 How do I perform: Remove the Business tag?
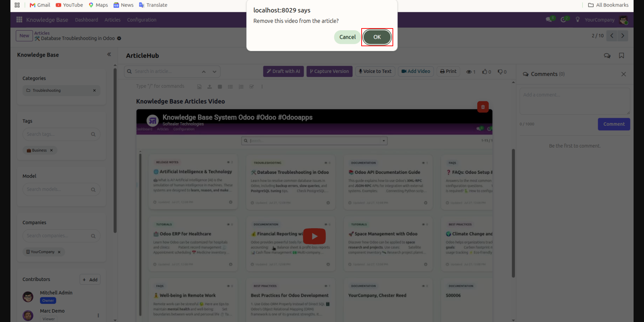pos(51,150)
